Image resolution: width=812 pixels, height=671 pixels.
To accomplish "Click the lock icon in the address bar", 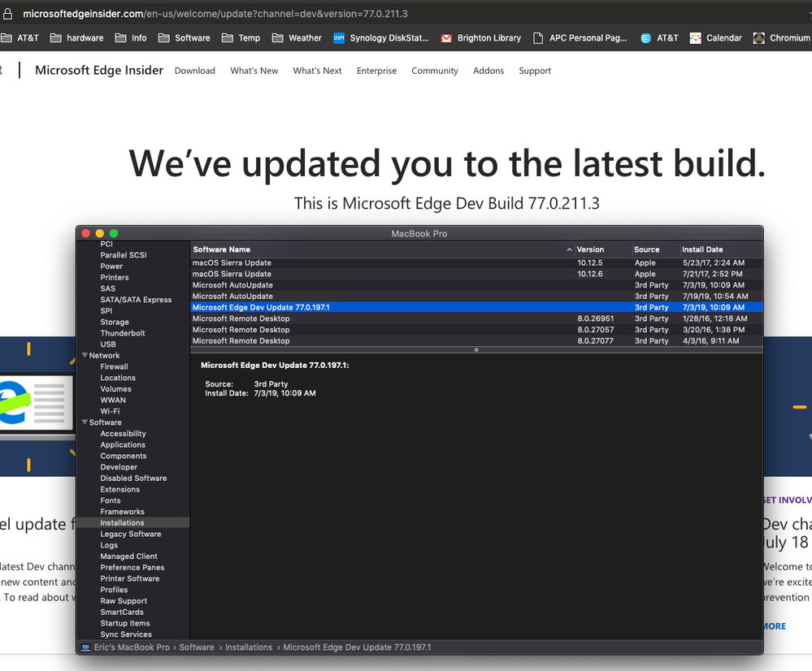I will click(7, 14).
